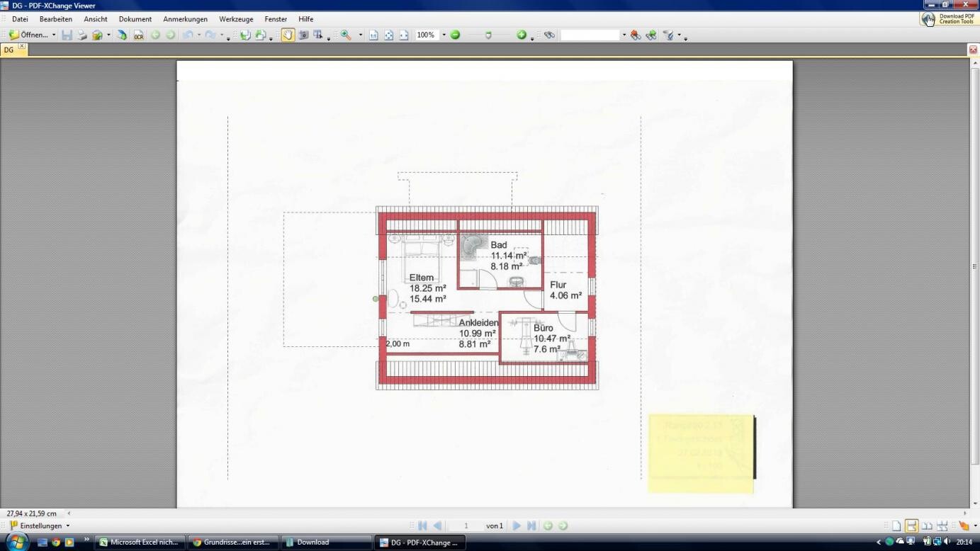Toggle single page layout in status bar
Viewport: 980px width, 551px height.
(x=896, y=526)
